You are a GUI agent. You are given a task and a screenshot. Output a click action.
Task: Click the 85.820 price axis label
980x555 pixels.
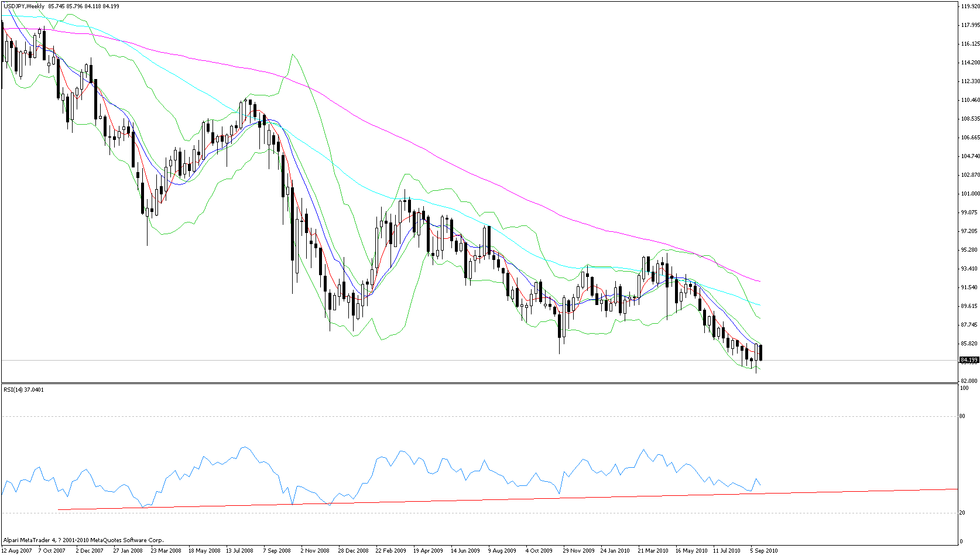tap(969, 344)
